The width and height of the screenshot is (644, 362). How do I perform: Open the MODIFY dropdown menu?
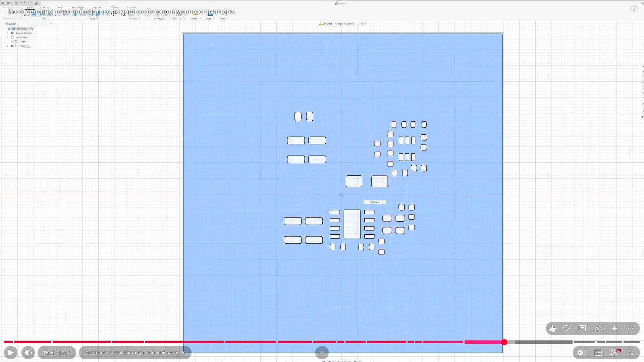click(94, 19)
